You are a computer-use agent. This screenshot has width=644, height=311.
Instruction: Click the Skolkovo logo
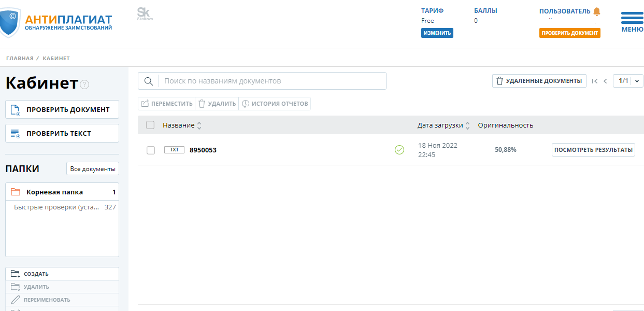(145, 14)
